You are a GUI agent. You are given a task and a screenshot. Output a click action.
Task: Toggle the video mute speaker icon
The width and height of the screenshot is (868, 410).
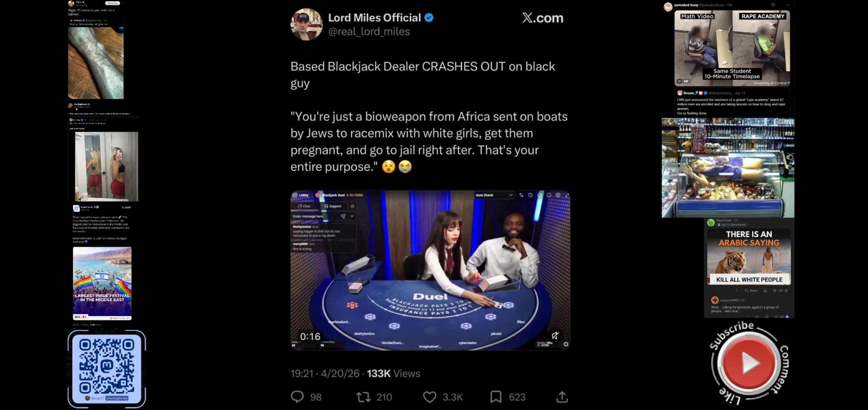coord(555,335)
